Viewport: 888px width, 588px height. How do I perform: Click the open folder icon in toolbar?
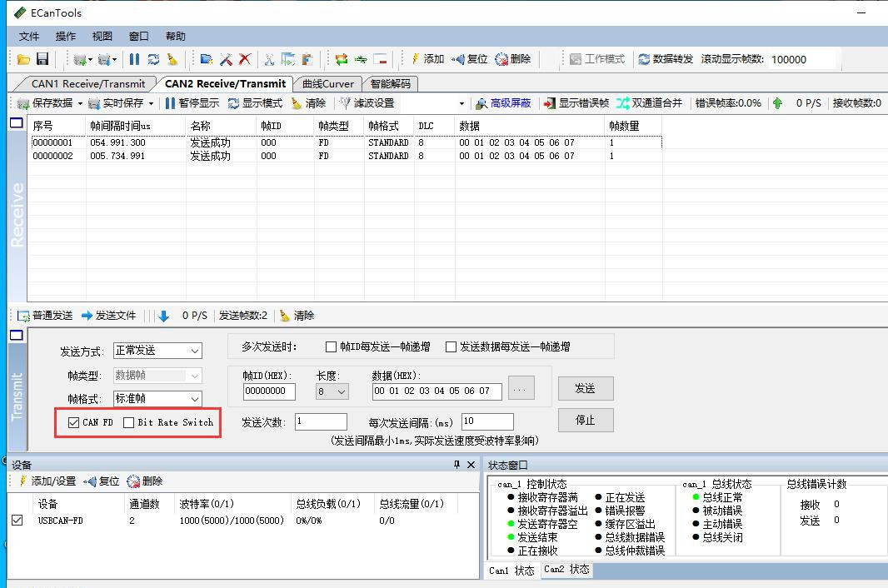pyautogui.click(x=23, y=59)
